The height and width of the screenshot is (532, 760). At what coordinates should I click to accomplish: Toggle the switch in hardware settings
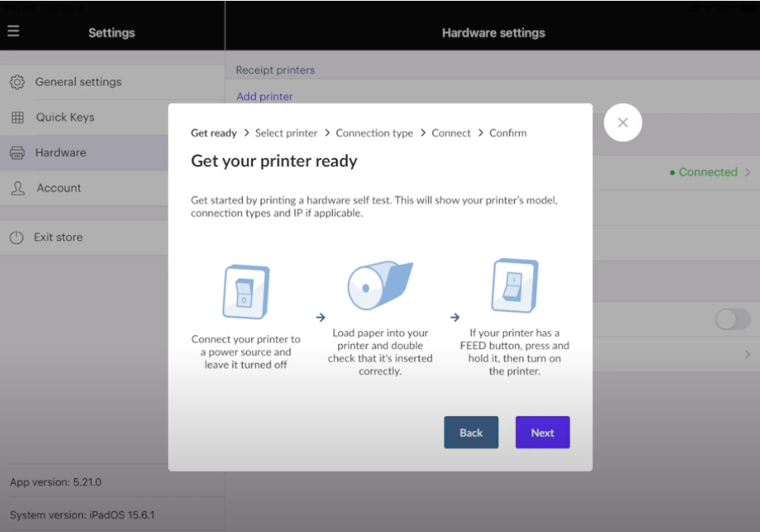click(732, 319)
